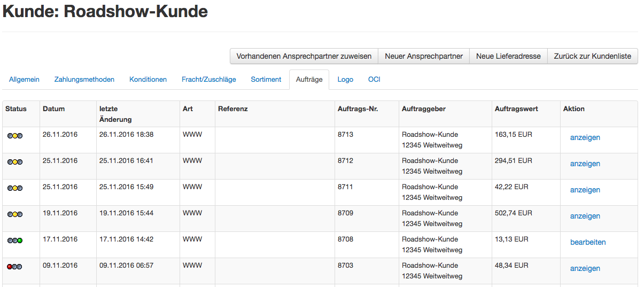644x287 pixels.
Task: Switch to the OCI tab
Action: (x=374, y=79)
